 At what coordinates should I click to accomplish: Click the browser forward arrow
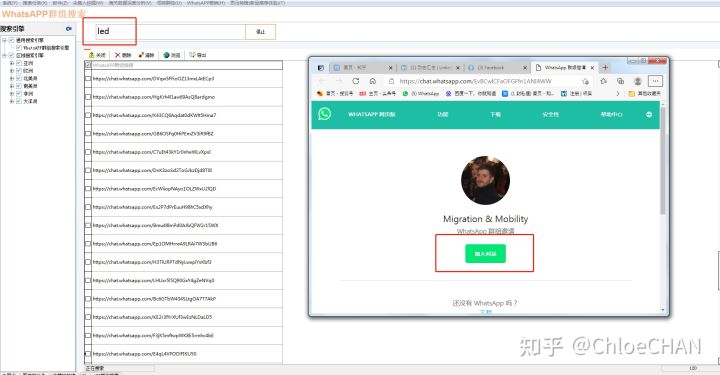[x=339, y=81]
